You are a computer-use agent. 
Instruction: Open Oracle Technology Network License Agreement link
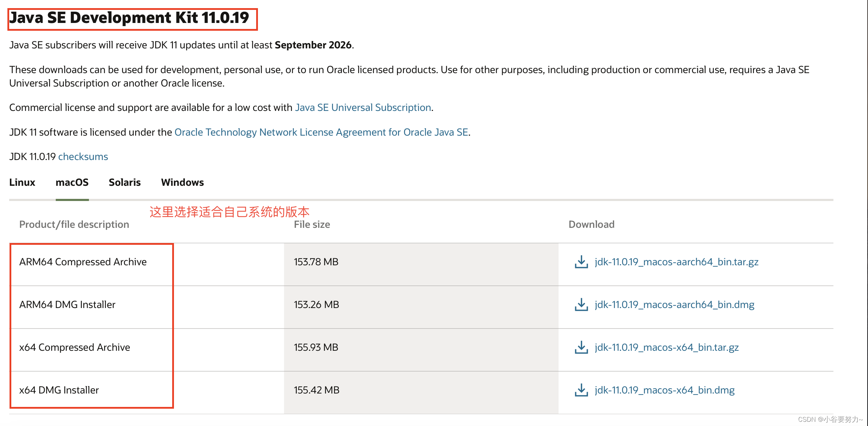tap(321, 132)
